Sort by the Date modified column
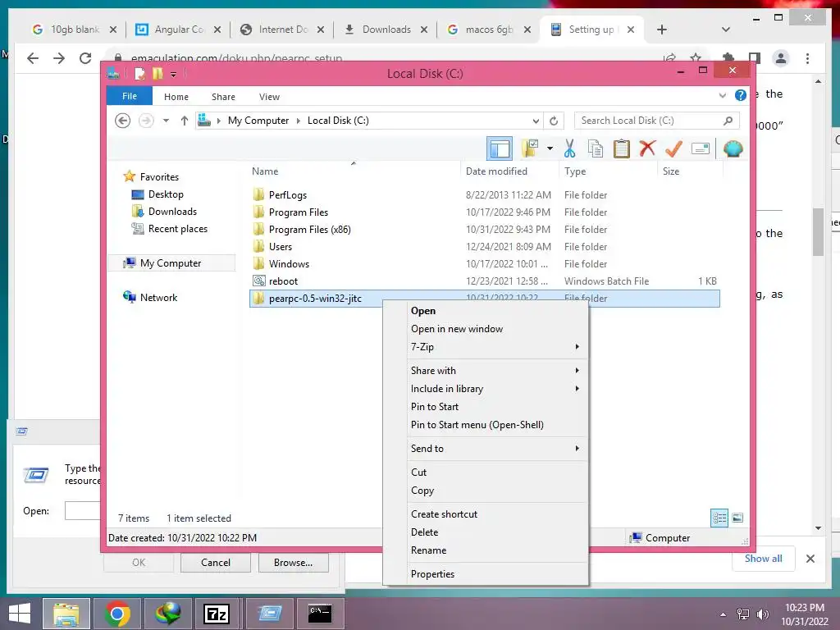Viewport: 840px width, 630px height. tap(509, 171)
